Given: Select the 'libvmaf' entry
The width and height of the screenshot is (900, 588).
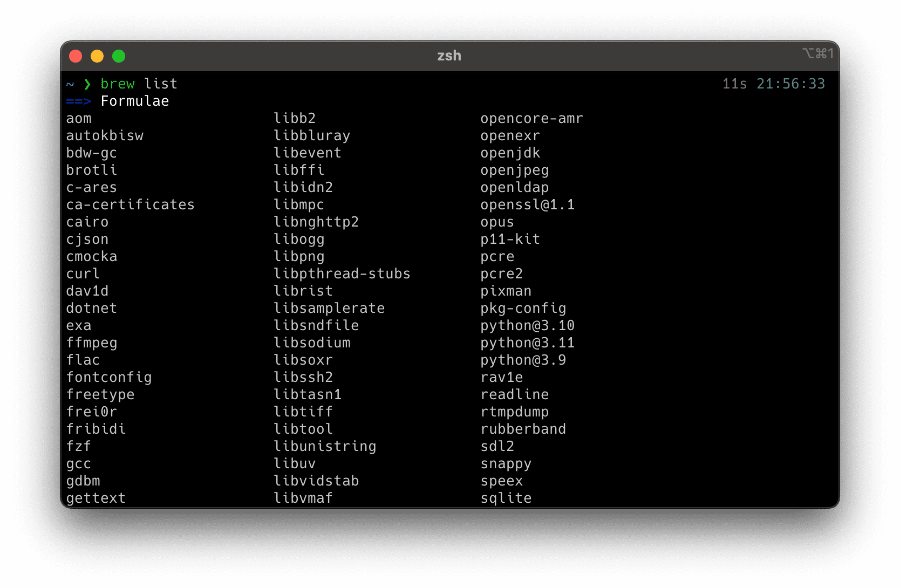Looking at the screenshot, I should coord(303,498).
